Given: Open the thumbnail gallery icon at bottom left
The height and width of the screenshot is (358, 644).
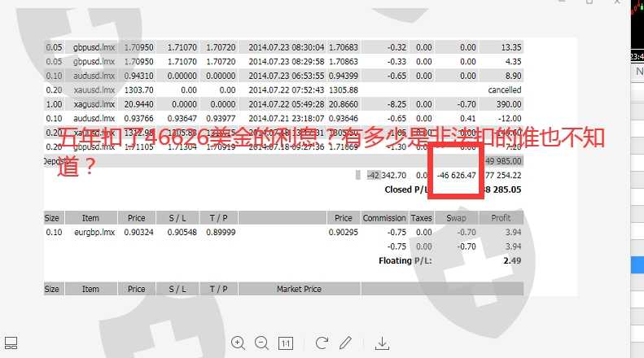Looking at the screenshot, I should tap(11, 343).
